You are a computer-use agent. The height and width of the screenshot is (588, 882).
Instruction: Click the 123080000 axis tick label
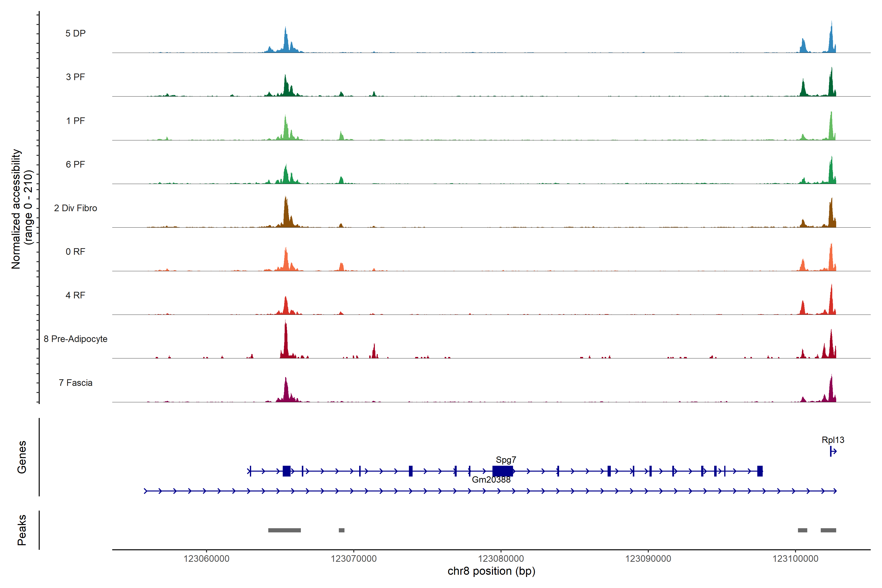pyautogui.click(x=501, y=558)
